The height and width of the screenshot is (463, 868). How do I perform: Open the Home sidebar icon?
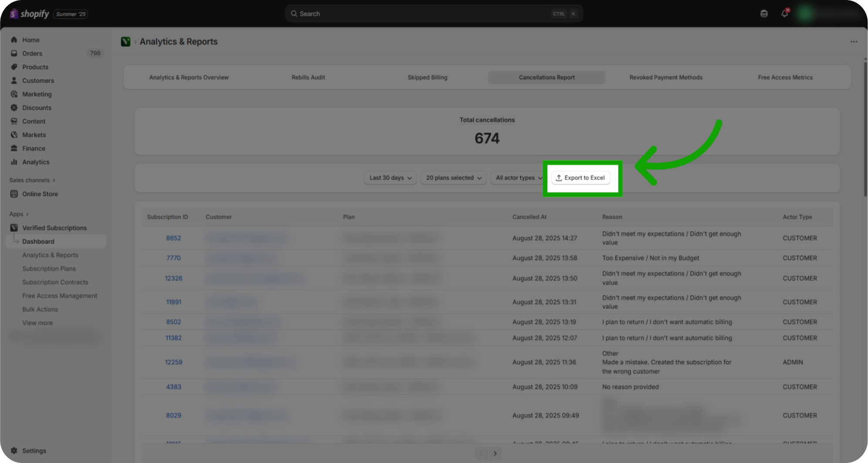[14, 40]
